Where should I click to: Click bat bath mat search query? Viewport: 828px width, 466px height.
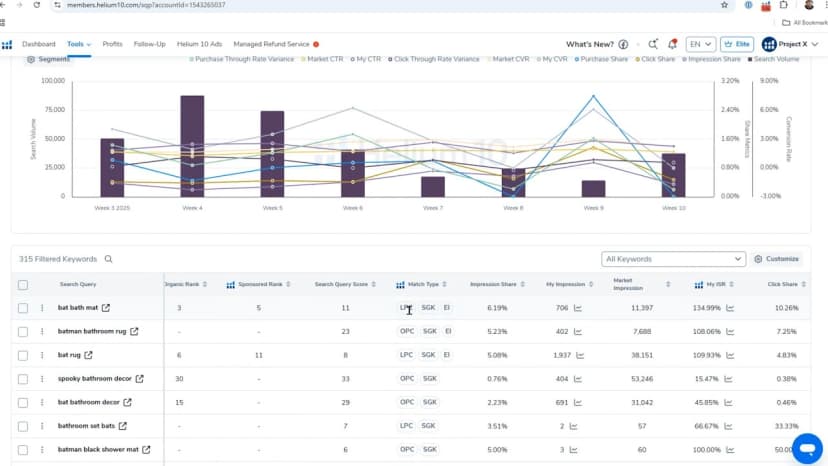tap(78, 307)
